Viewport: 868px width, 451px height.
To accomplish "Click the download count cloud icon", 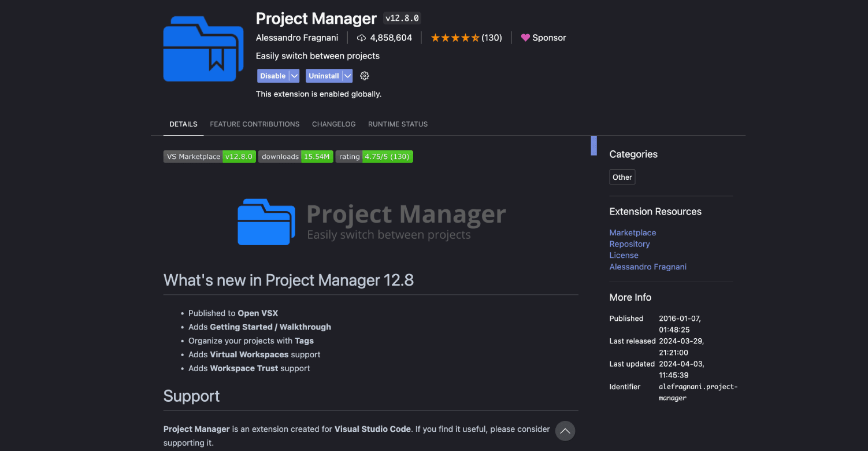I will click(x=362, y=38).
